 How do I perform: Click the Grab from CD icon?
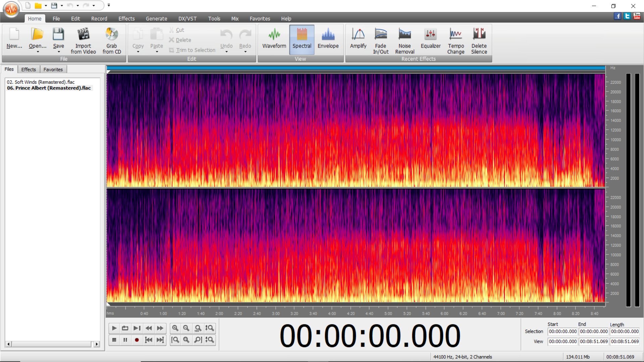coord(112,35)
